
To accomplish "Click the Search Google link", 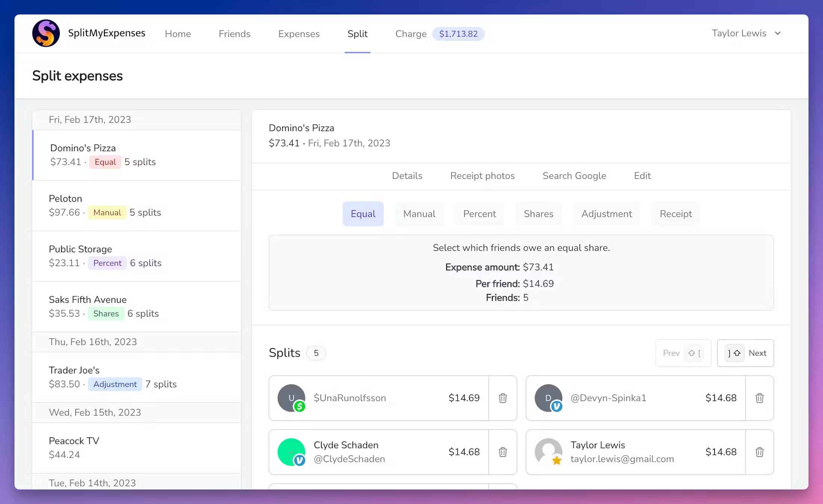I will 574,175.
